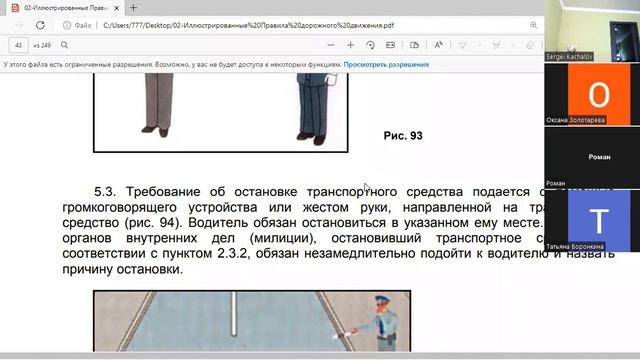Screen dimensions: 640x360
Task: Switch the PDF page view layout
Action: click(x=414, y=45)
